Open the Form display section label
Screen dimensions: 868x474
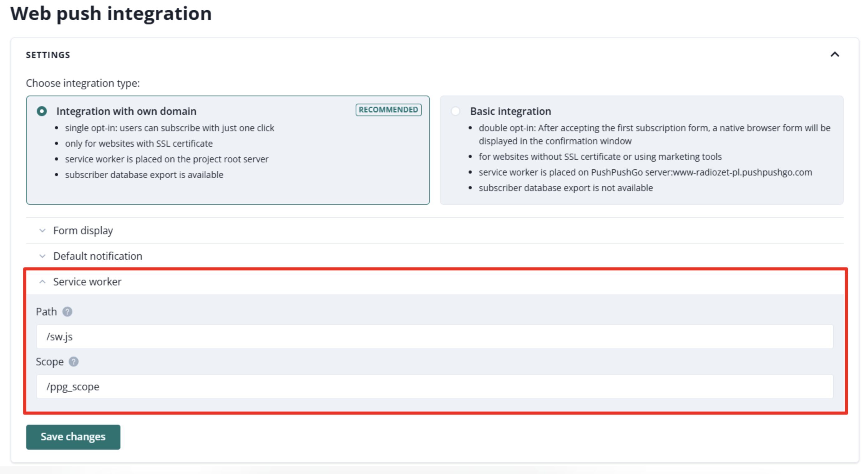[x=83, y=230]
